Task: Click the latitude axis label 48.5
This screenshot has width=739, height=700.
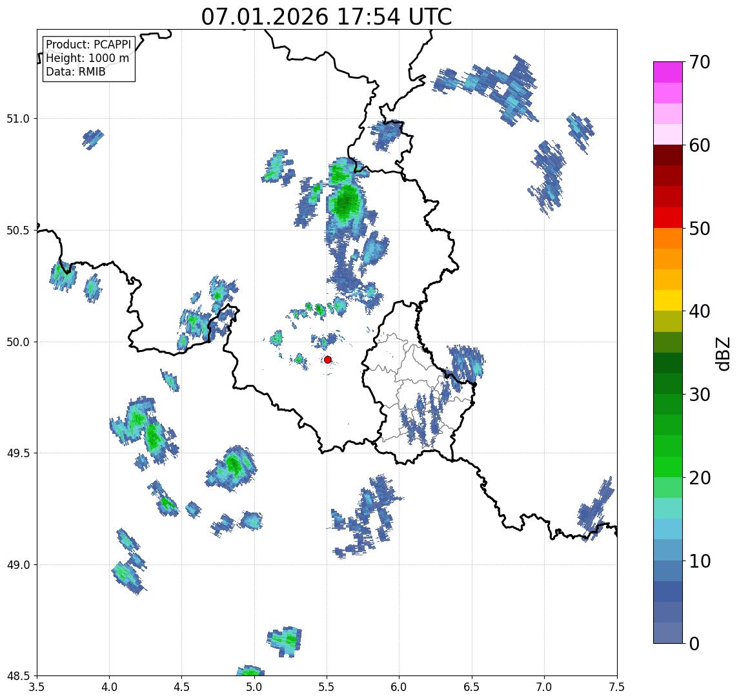Action: pos(18,676)
